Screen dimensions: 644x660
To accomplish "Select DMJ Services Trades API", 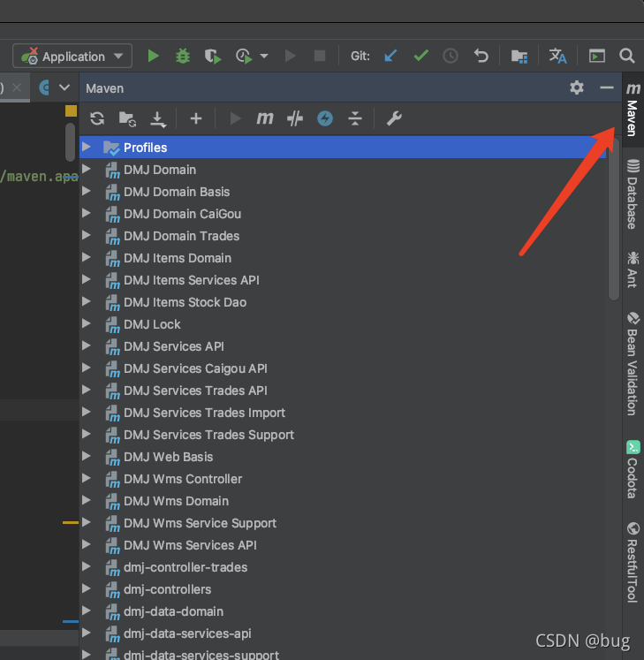I will pos(195,391).
